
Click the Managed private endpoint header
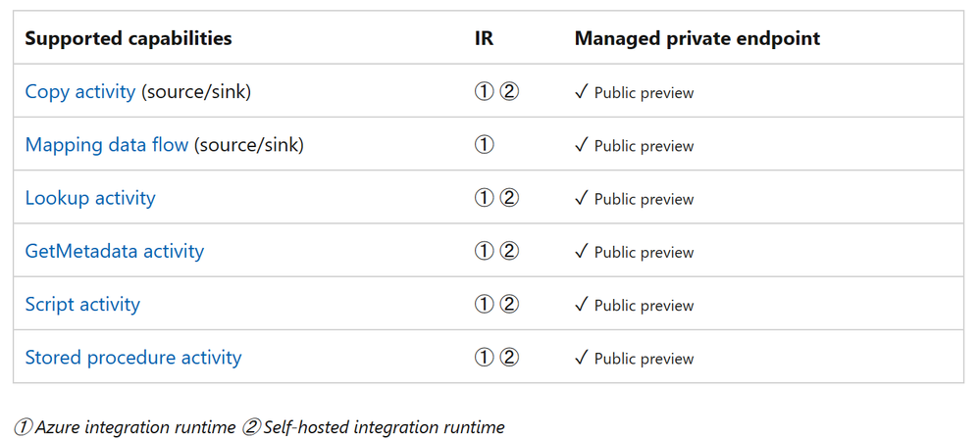[x=696, y=39]
